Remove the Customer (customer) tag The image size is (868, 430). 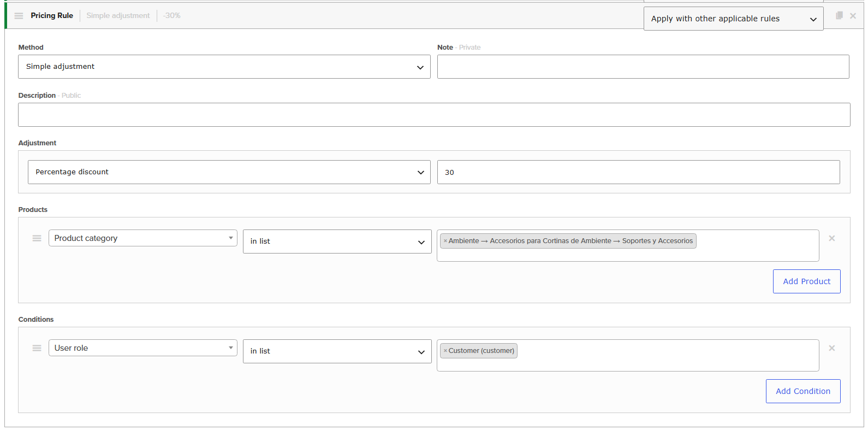(445, 351)
